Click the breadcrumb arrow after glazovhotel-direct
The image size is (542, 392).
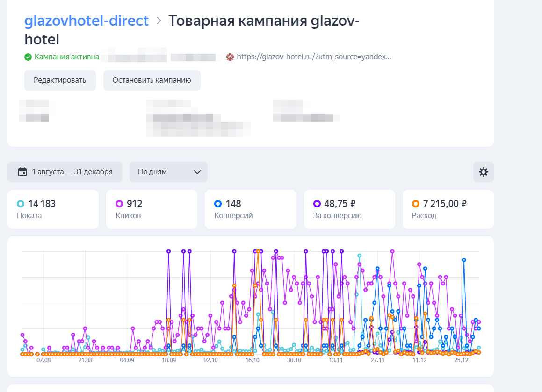tap(159, 21)
